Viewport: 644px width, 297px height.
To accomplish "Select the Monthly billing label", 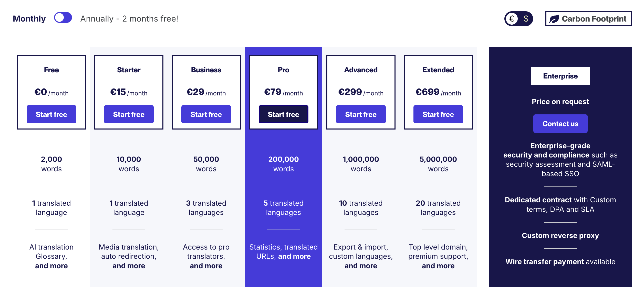I will pyautogui.click(x=29, y=19).
